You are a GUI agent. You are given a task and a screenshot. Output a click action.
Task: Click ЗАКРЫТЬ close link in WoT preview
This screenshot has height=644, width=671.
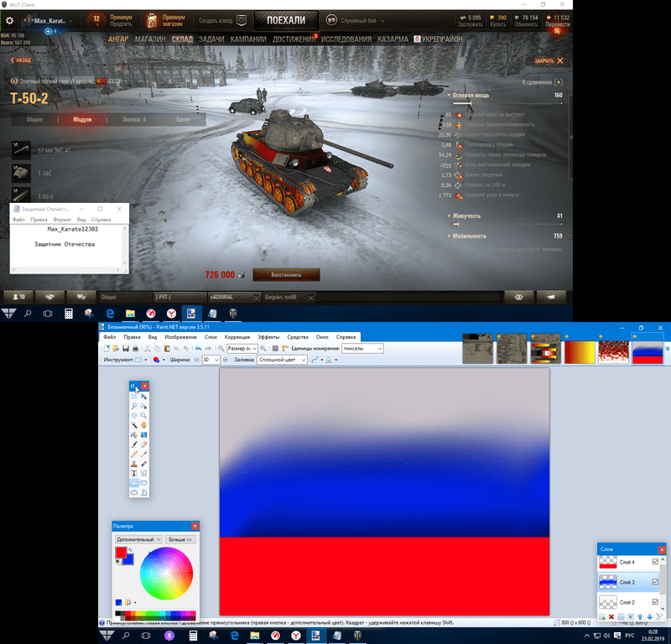tap(549, 60)
